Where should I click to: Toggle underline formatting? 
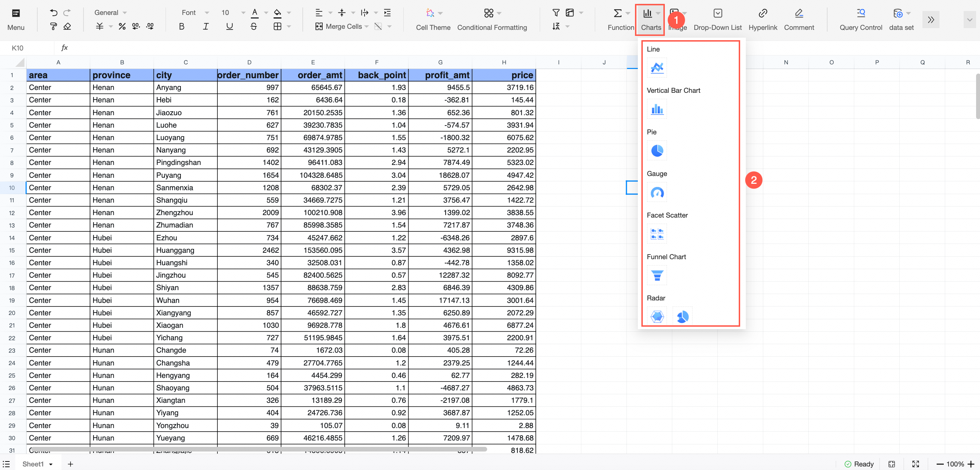click(x=230, y=26)
